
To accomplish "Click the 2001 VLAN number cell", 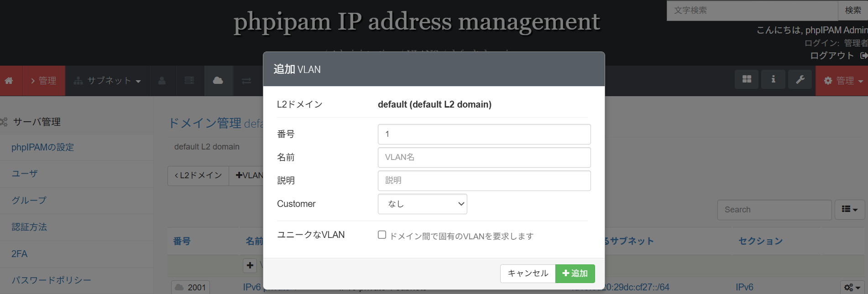I will (191, 288).
